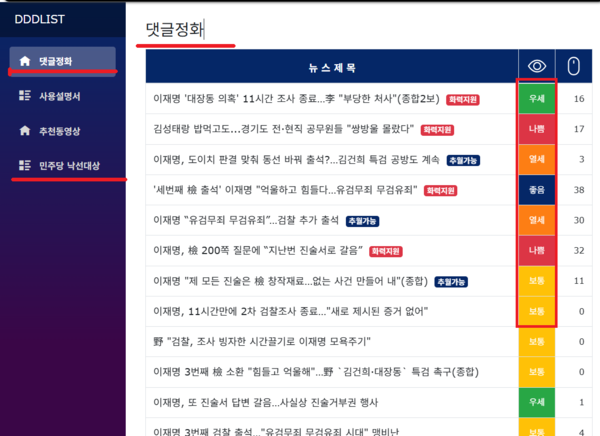Click count 32 on 檢 200쪽 질문에 row
600x436 pixels.
click(579, 250)
